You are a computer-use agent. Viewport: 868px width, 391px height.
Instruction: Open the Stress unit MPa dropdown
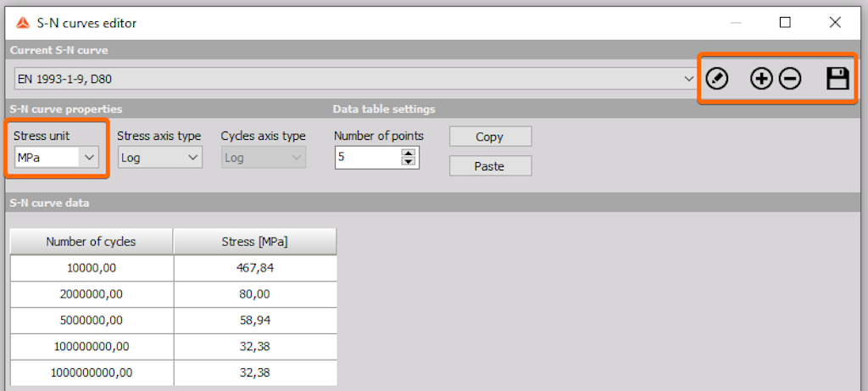(57, 157)
